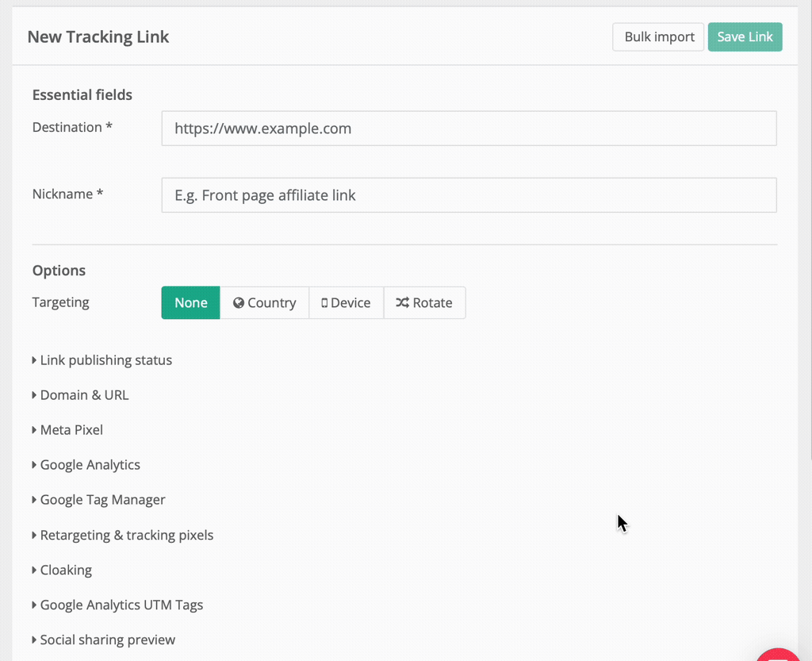Expand Meta Pixel section
Screen dimensions: 812x661
click(71, 430)
